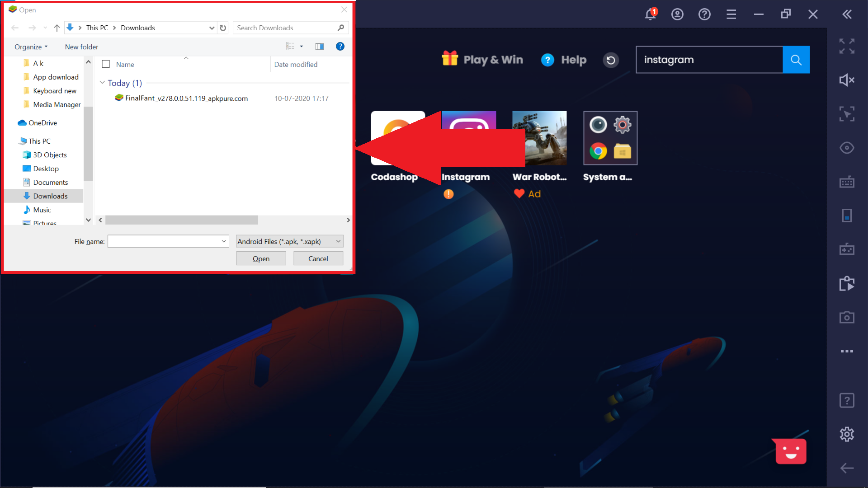Expand the file name input dropdown
Viewport: 868px width, 488px height.
224,241
